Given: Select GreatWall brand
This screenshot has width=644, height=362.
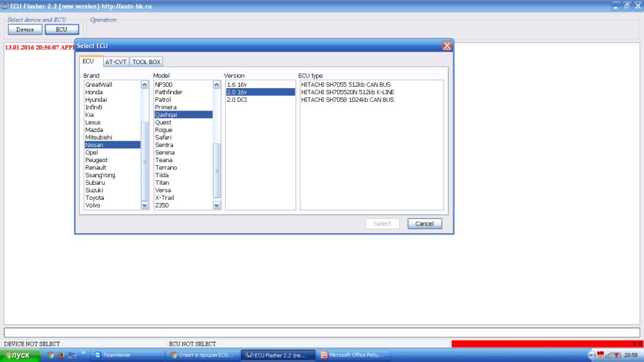Looking at the screenshot, I should [x=112, y=85].
